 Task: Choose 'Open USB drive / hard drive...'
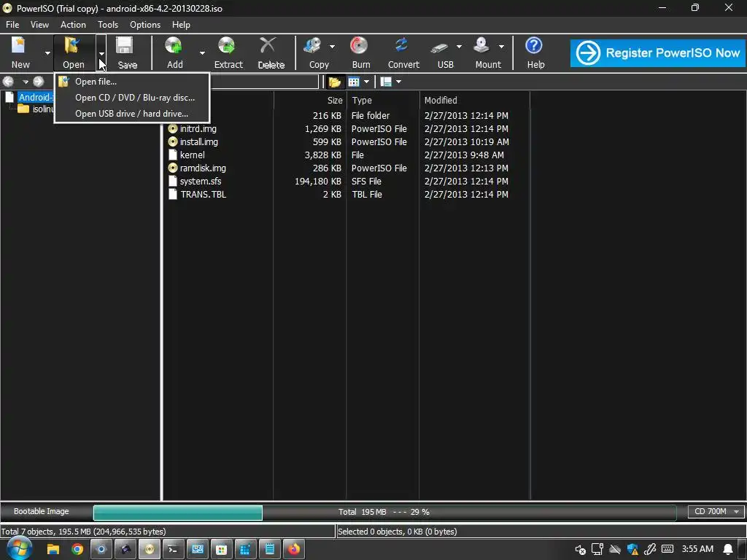coord(132,114)
